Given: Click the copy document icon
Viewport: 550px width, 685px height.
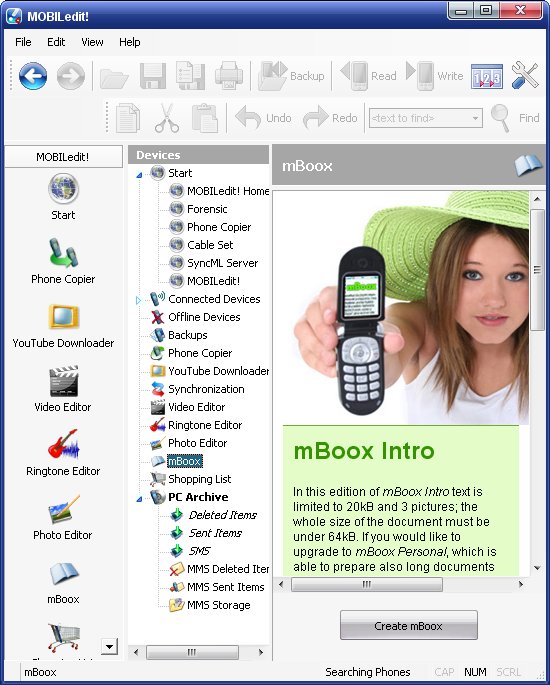Looking at the screenshot, I should (128, 118).
